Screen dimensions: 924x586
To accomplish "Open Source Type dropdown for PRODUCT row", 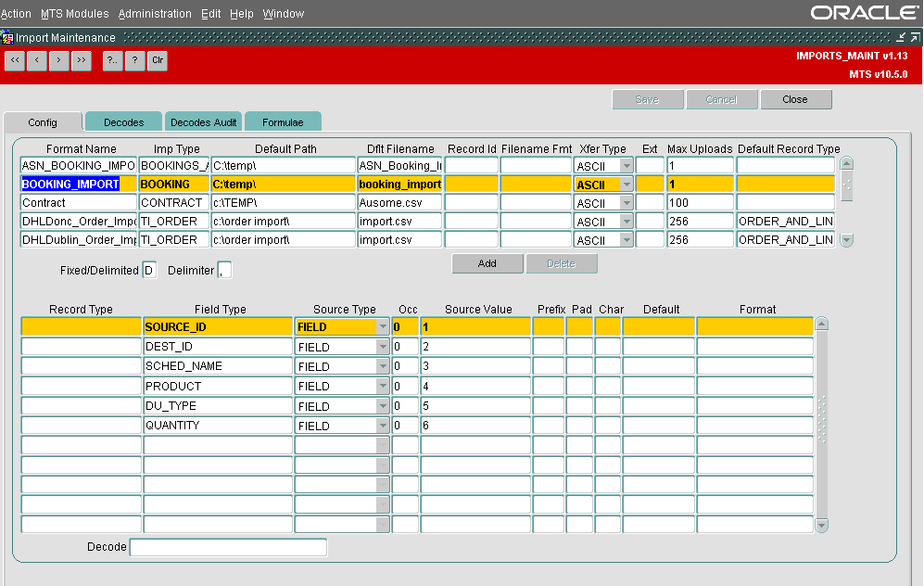I will [x=383, y=386].
